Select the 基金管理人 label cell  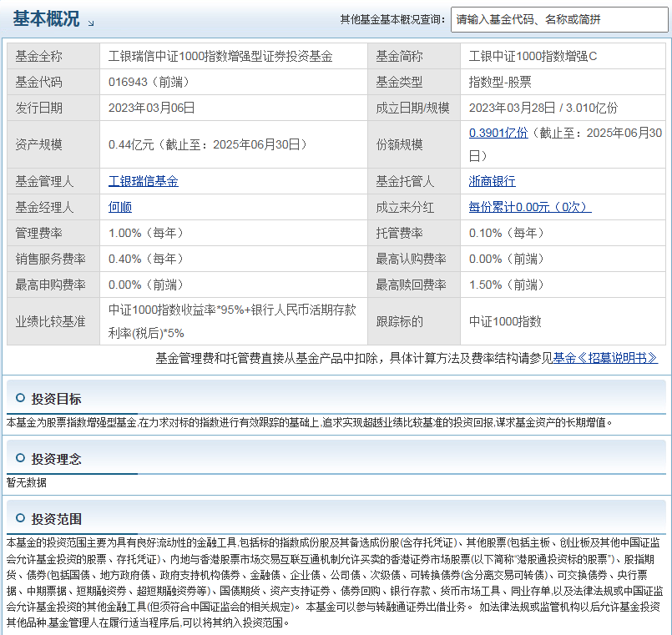[53, 181]
